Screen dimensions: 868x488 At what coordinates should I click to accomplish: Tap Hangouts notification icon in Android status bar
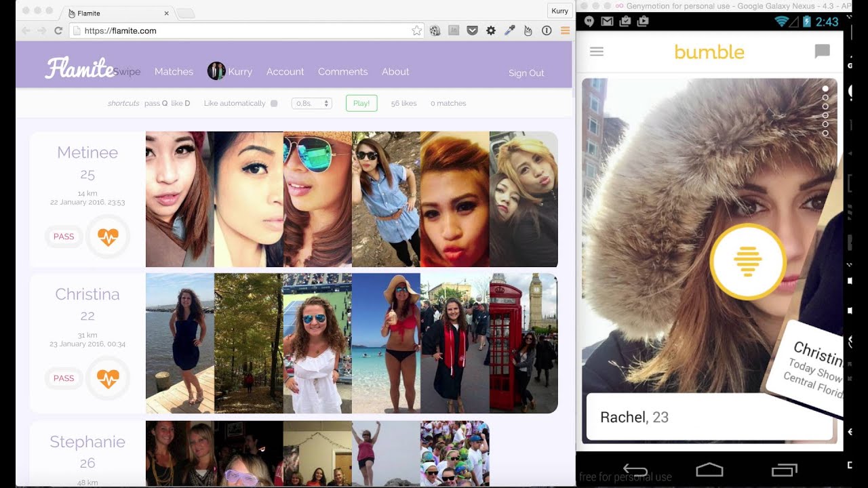point(589,22)
